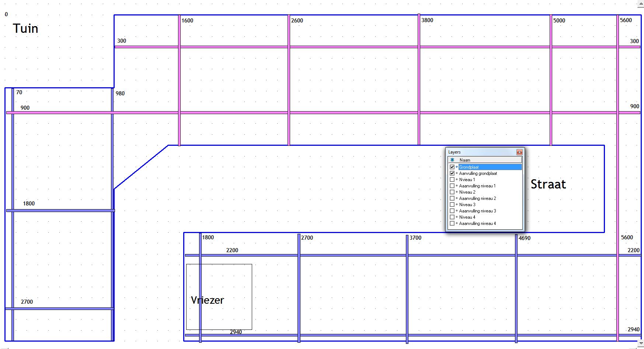Click the 4690 dimension label
The width and height of the screenshot is (644, 349).
525,238
